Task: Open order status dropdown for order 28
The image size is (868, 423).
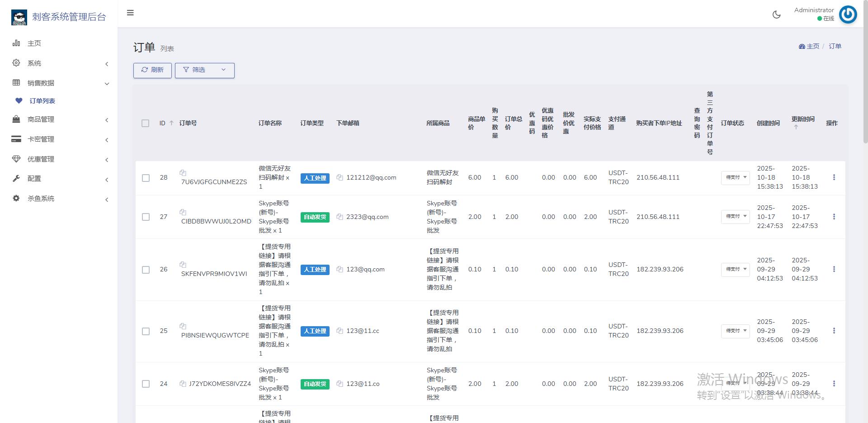Action: click(735, 177)
